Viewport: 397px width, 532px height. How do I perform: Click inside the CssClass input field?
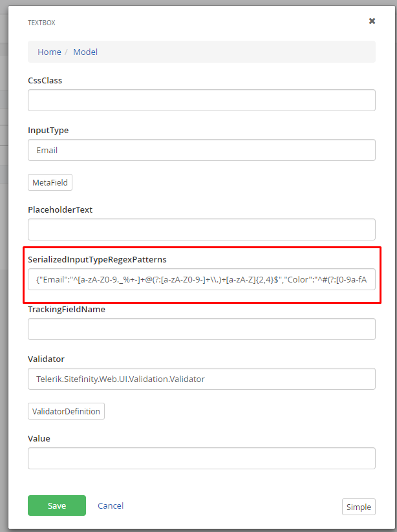click(201, 100)
